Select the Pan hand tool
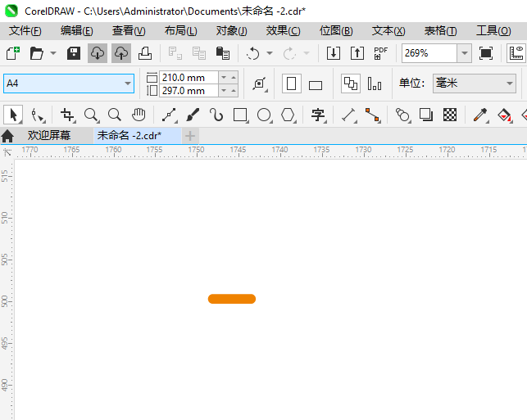The height and width of the screenshot is (420, 527). pyautogui.click(x=139, y=115)
